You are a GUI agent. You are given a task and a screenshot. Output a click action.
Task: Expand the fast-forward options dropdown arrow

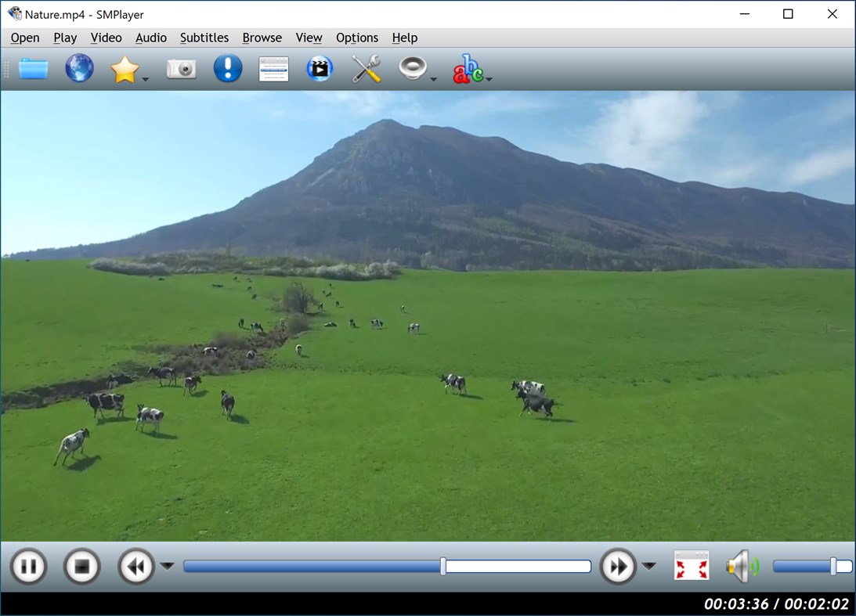coord(648,566)
